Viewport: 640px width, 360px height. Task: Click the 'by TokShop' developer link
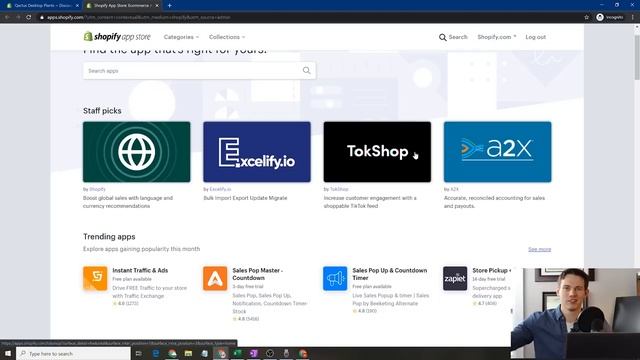coord(336,189)
